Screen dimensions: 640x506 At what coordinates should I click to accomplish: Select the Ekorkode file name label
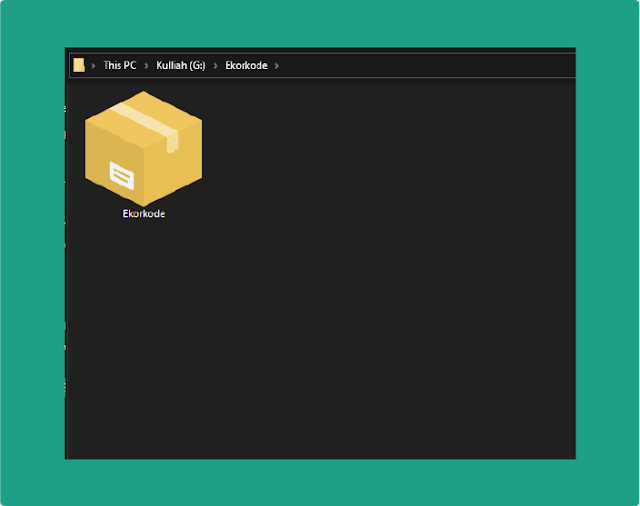(144, 213)
